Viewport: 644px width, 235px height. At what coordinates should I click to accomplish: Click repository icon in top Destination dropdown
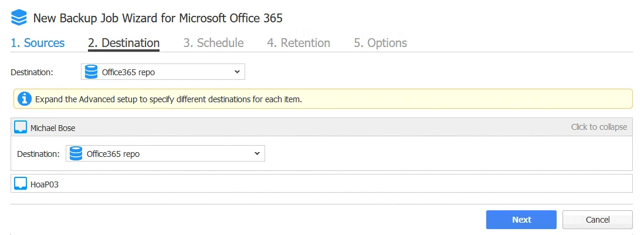(x=91, y=72)
